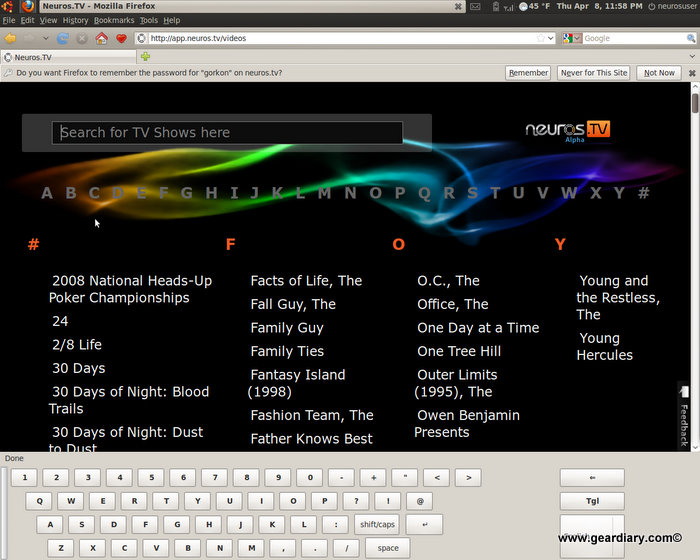Screen dimensions: 700x560
Task: Tap the space key on virtual keyboard
Action: click(388, 548)
